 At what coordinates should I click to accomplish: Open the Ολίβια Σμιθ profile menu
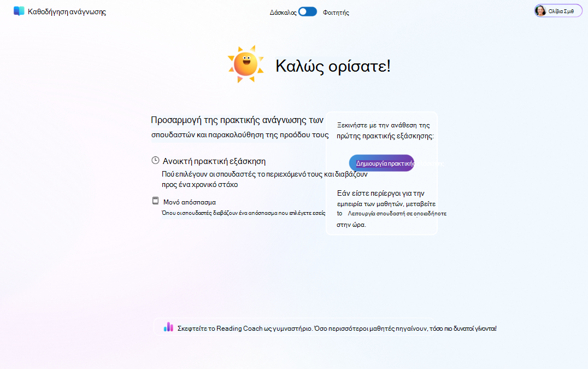[558, 11]
